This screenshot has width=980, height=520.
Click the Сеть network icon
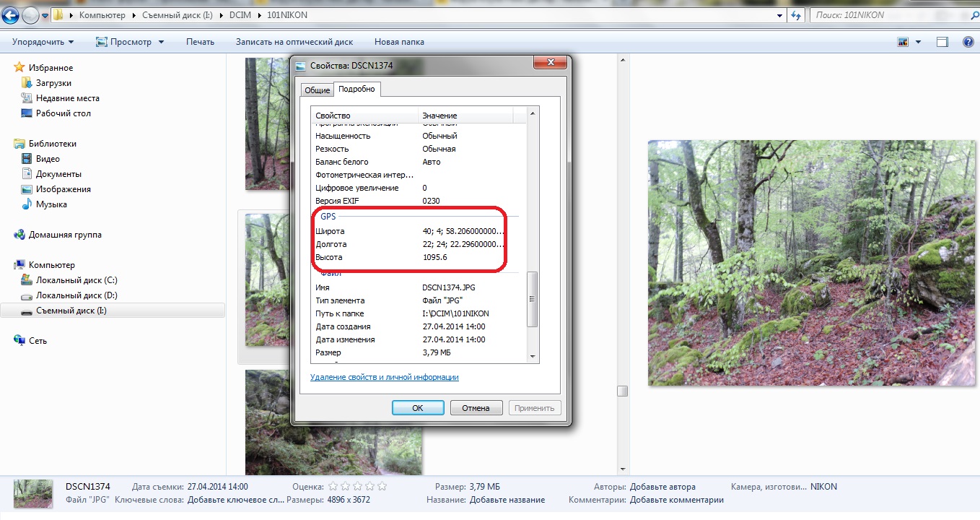click(38, 341)
